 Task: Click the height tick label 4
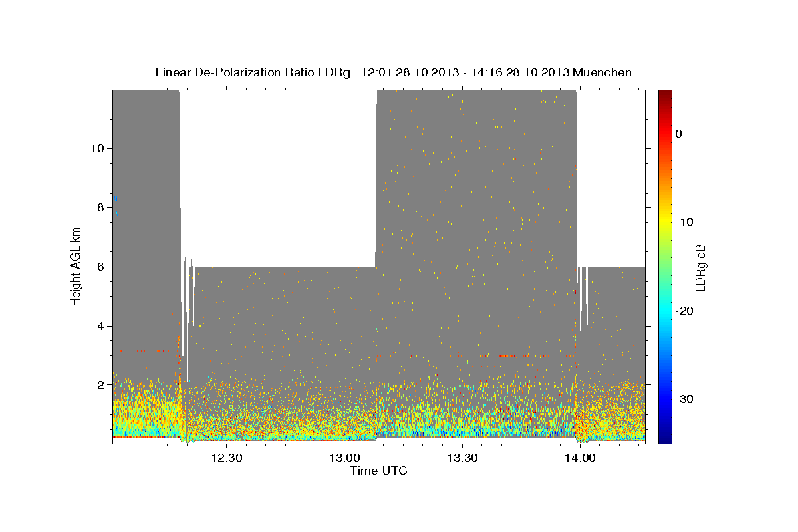(x=100, y=326)
